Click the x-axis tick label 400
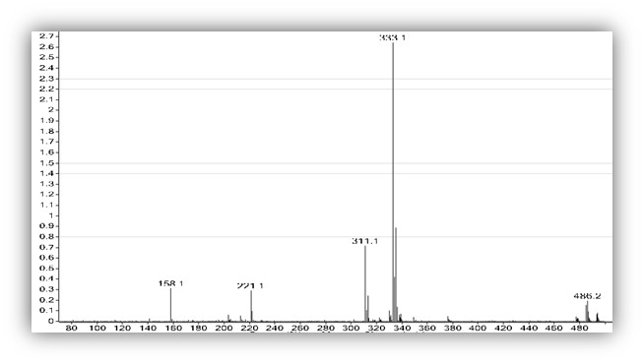This screenshot has height=364, width=644. pyautogui.click(x=478, y=329)
